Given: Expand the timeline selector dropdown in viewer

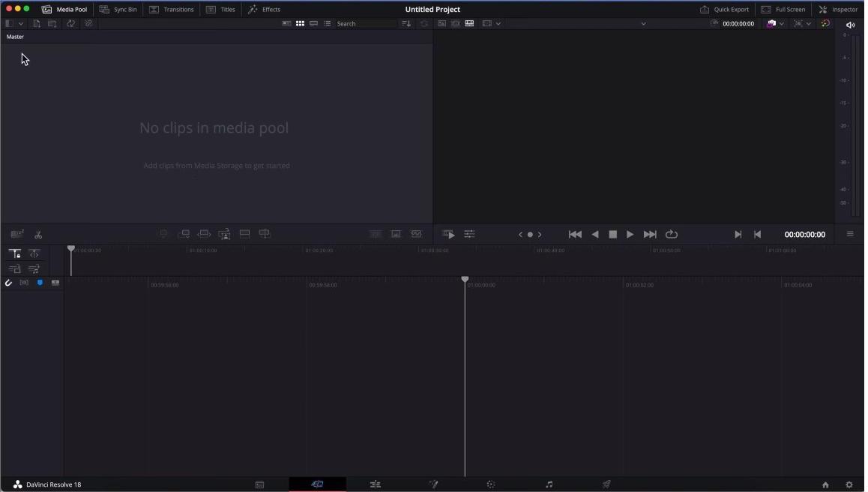Looking at the screenshot, I should click(643, 24).
